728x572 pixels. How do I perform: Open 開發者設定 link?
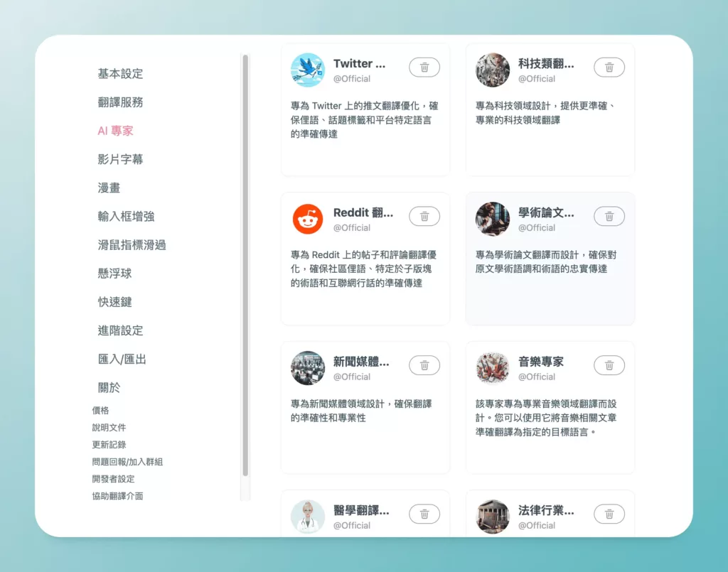point(113,479)
